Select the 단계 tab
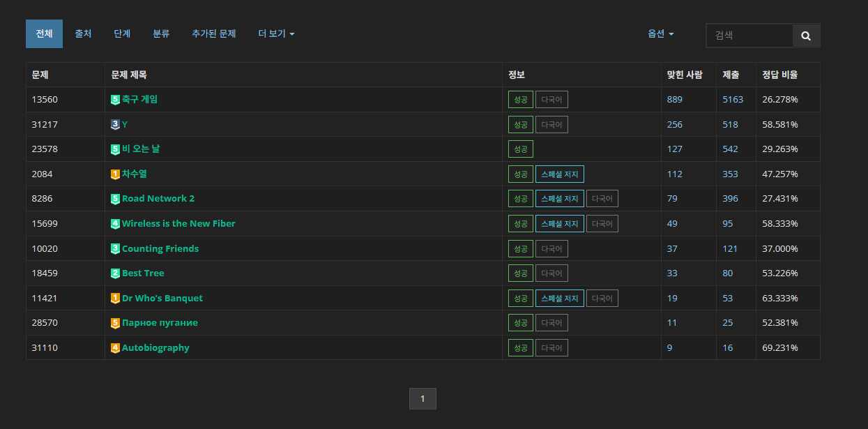868x429 pixels. point(122,33)
